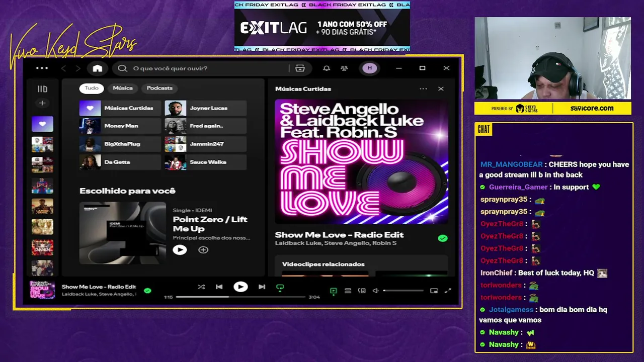
Task: Open the Spotify three-dots main menu
Action: 42,68
